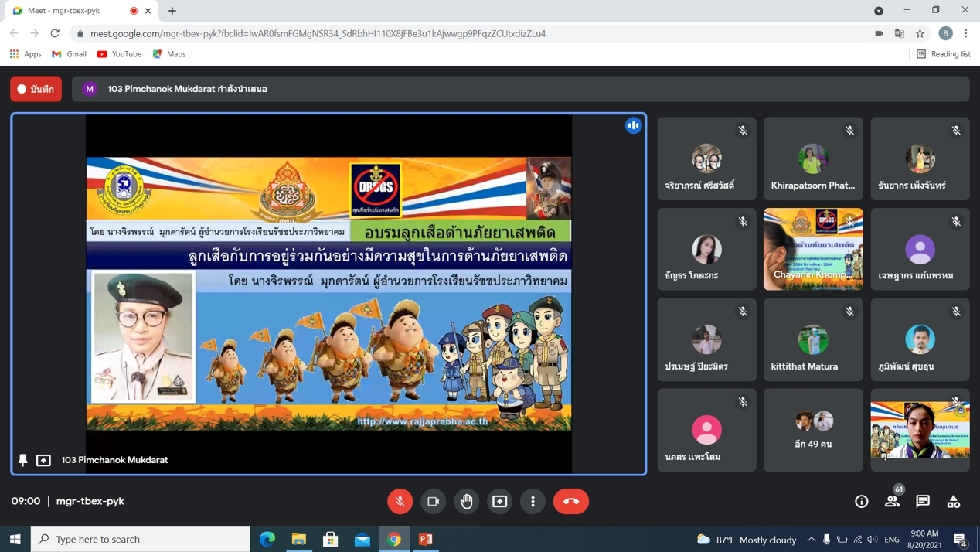
Task: Click the Present now screen share icon
Action: (500, 501)
